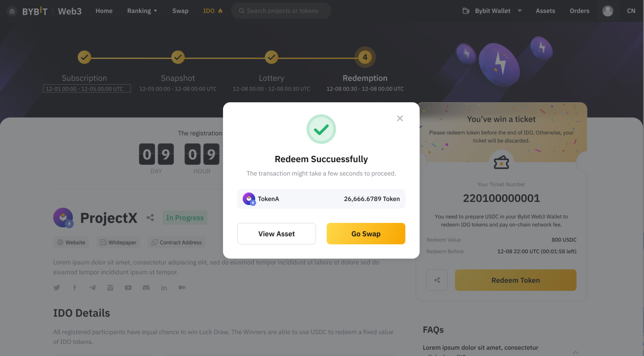The width and height of the screenshot is (644, 356).
Task: Open the Discord social link icon
Action: click(x=146, y=288)
